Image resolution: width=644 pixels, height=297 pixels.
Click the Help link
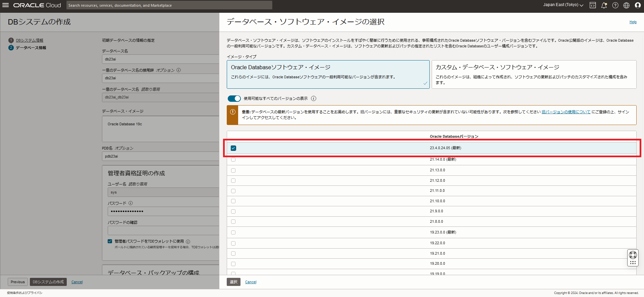point(633,22)
